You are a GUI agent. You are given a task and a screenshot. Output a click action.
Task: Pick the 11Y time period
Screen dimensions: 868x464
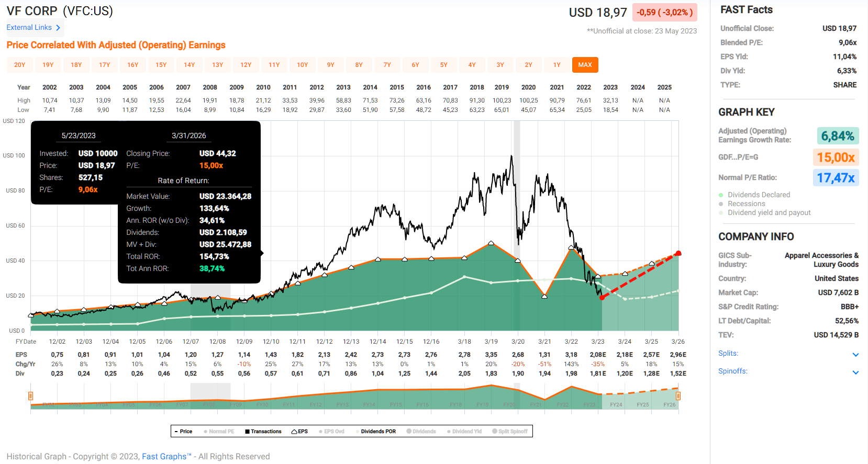pyautogui.click(x=274, y=65)
